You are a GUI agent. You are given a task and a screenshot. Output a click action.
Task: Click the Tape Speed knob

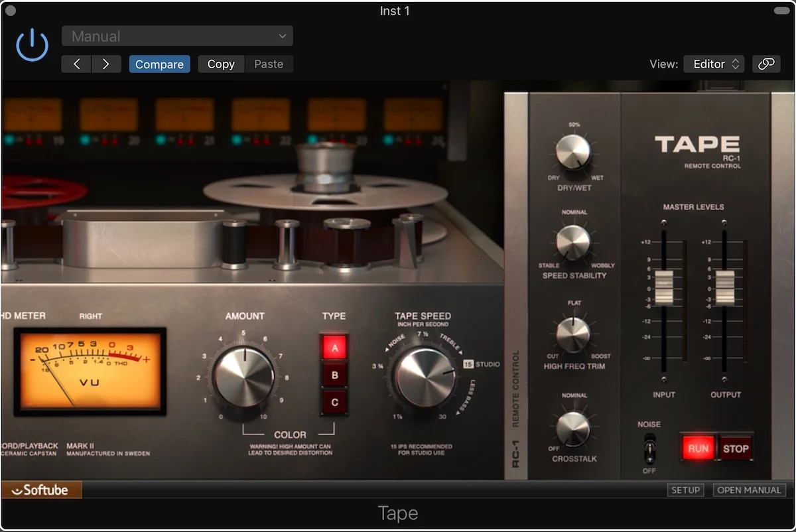[x=425, y=376]
